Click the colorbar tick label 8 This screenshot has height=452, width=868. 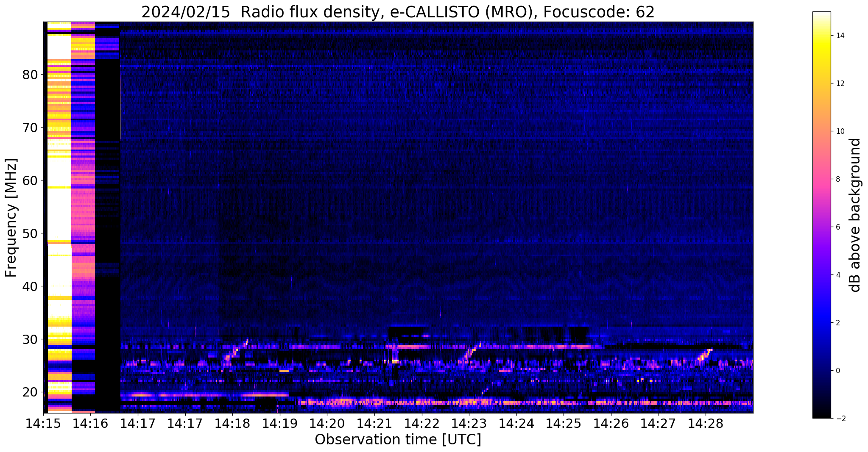point(837,179)
